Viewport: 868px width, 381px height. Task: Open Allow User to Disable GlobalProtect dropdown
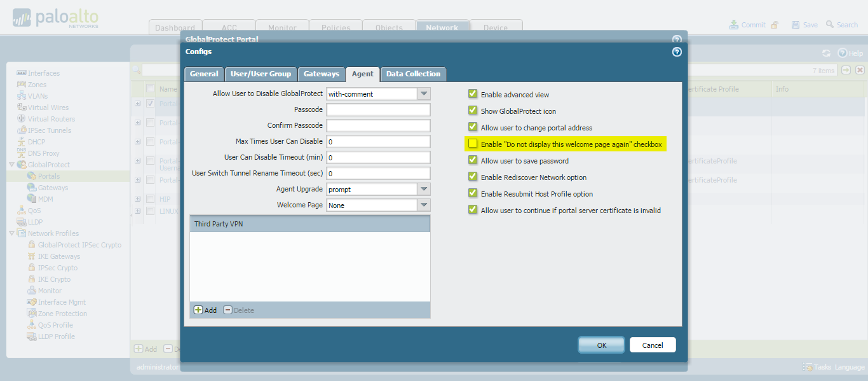424,94
